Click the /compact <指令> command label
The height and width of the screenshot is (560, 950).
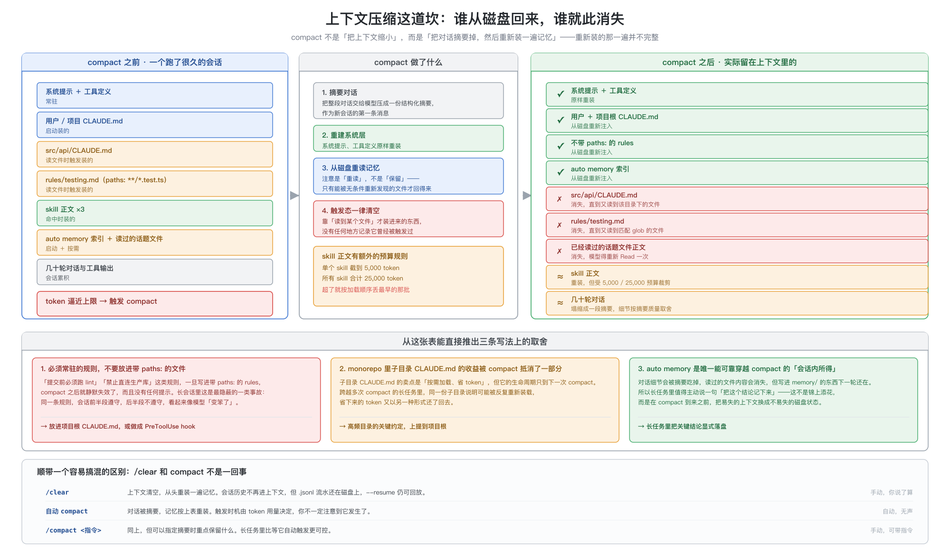(x=73, y=530)
